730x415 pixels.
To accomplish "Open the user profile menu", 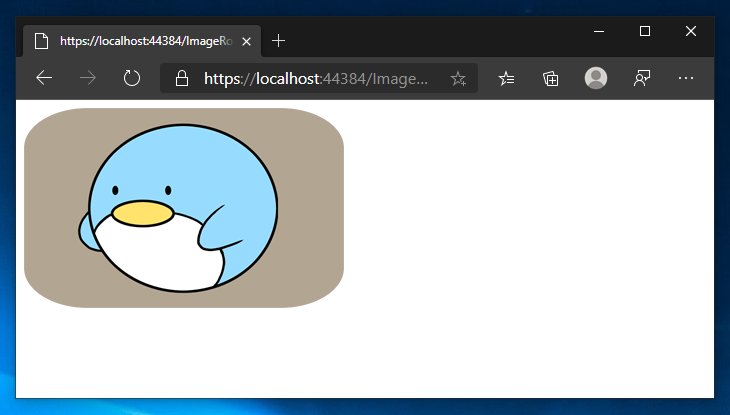I will click(x=596, y=78).
